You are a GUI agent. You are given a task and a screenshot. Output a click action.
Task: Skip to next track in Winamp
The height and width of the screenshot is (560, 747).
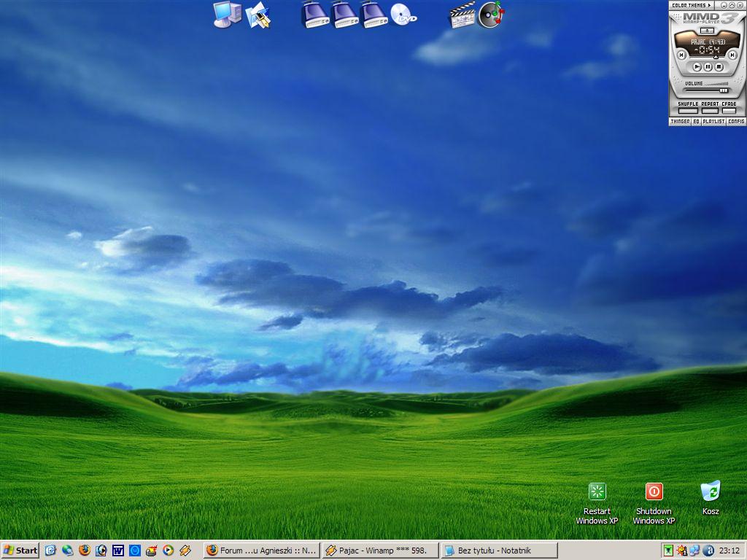tap(732, 55)
